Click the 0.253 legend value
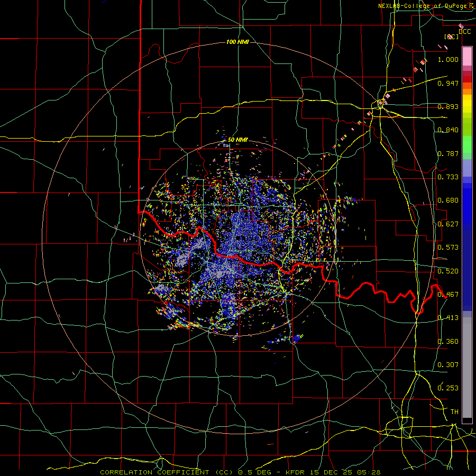Screen dimensions: 476x476 click(448, 388)
